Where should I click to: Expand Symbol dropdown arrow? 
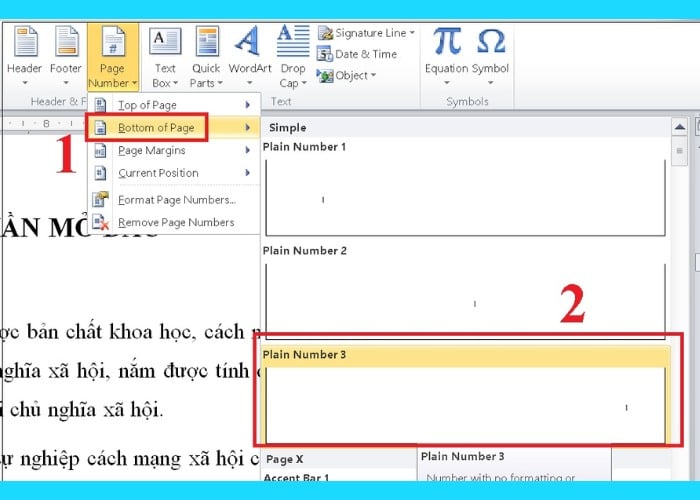(x=490, y=83)
